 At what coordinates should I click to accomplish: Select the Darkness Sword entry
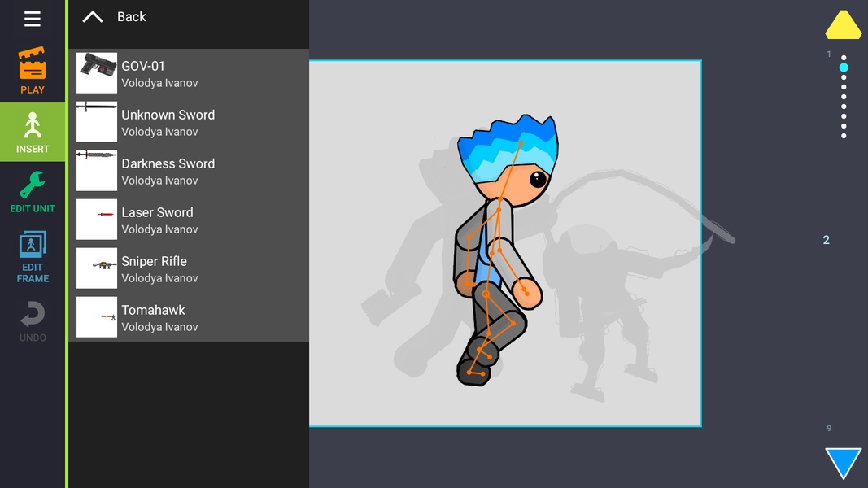tap(189, 171)
